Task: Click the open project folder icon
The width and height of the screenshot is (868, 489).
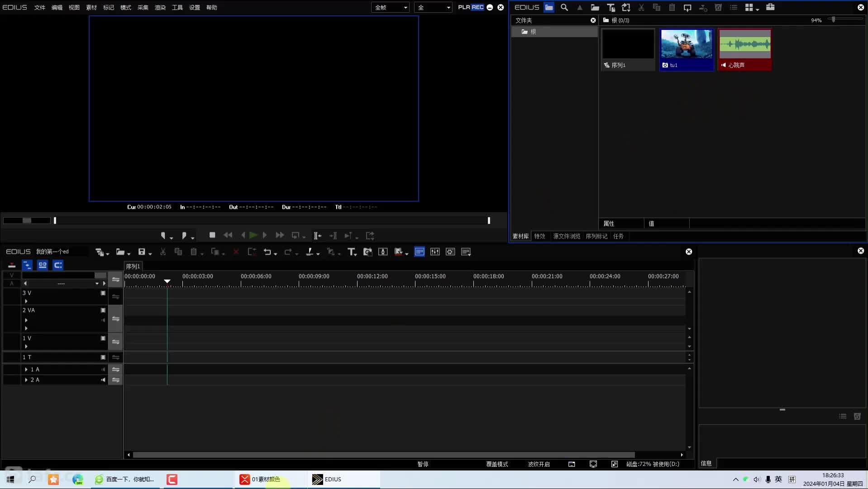Action: coord(120,252)
